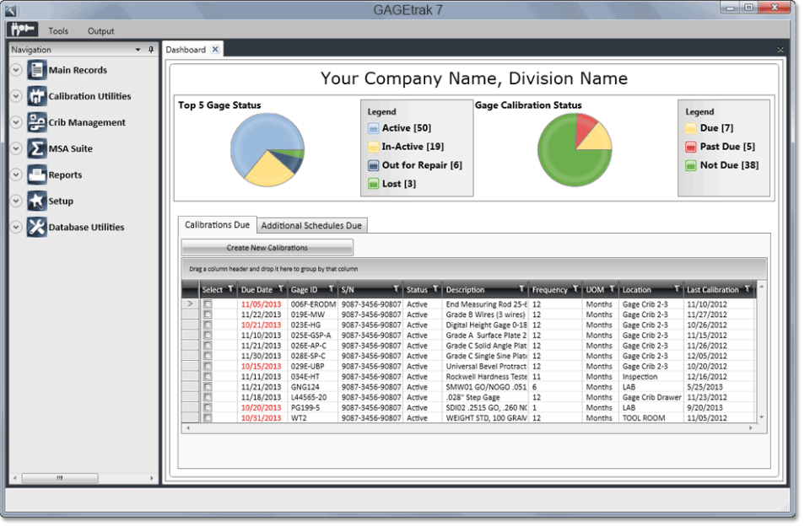Click the Create New Calibrations button
The height and width of the screenshot is (532, 810).
pos(267,246)
